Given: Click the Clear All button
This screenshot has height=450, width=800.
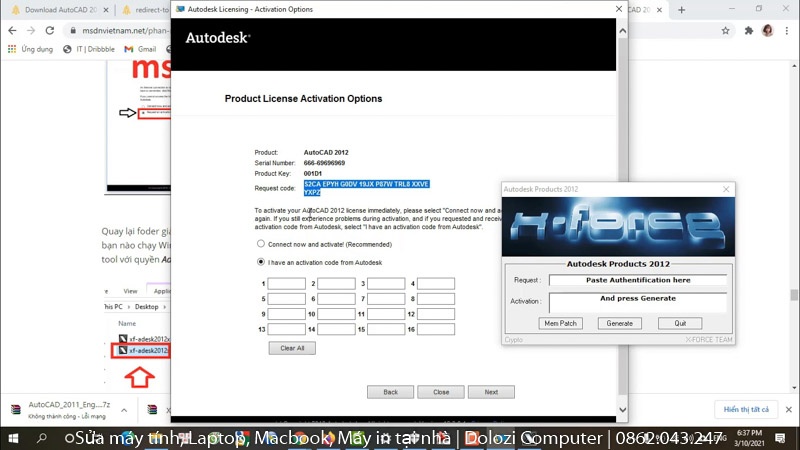Looking at the screenshot, I should pyautogui.click(x=292, y=348).
